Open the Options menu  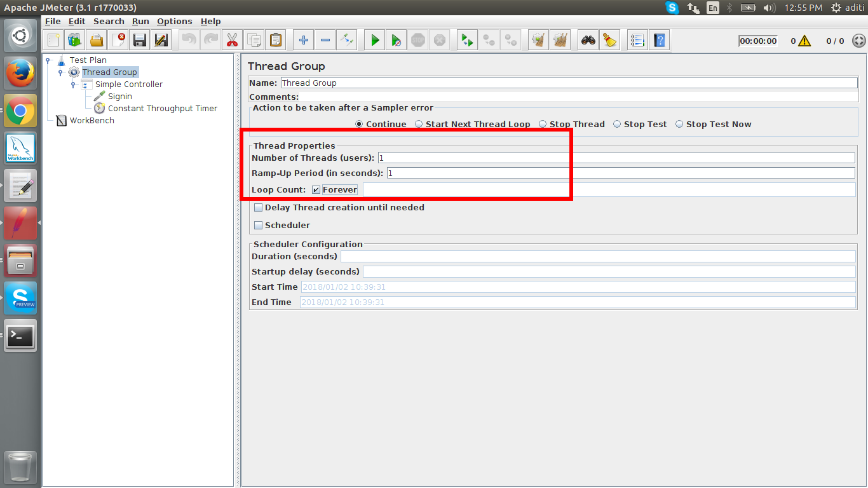point(175,21)
